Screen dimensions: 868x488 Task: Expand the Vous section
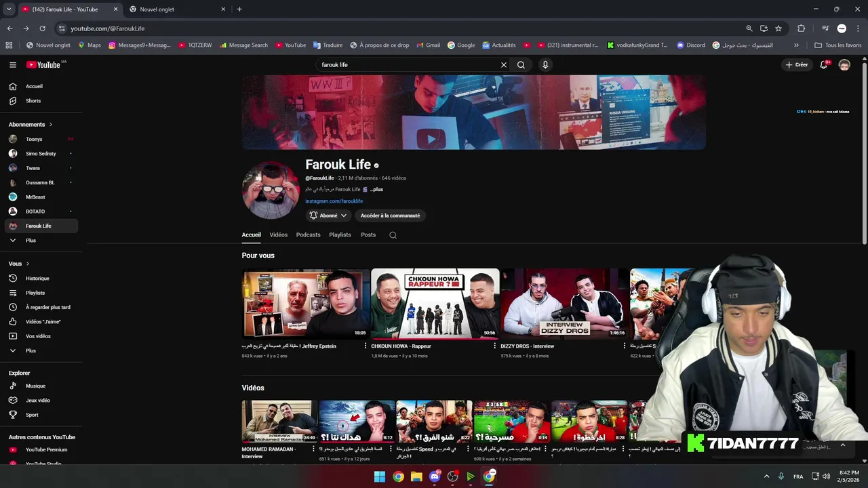pyautogui.click(x=19, y=264)
